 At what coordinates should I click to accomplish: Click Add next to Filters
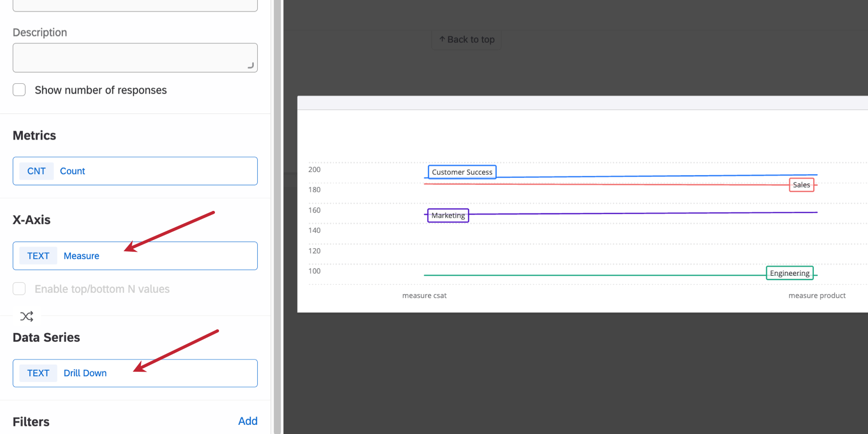248,421
